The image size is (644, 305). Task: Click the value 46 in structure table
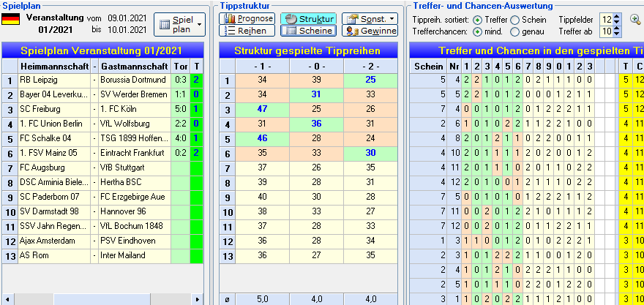(x=263, y=138)
